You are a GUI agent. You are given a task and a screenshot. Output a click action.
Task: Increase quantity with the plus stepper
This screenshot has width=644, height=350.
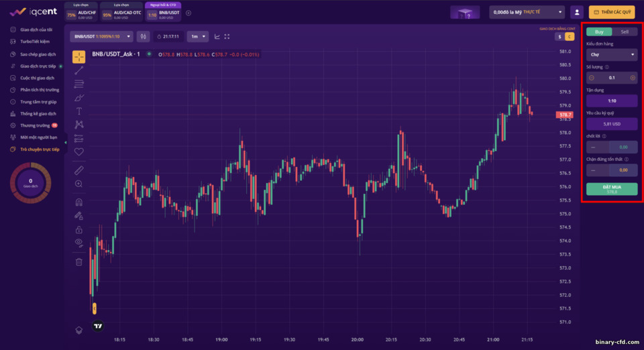[633, 78]
